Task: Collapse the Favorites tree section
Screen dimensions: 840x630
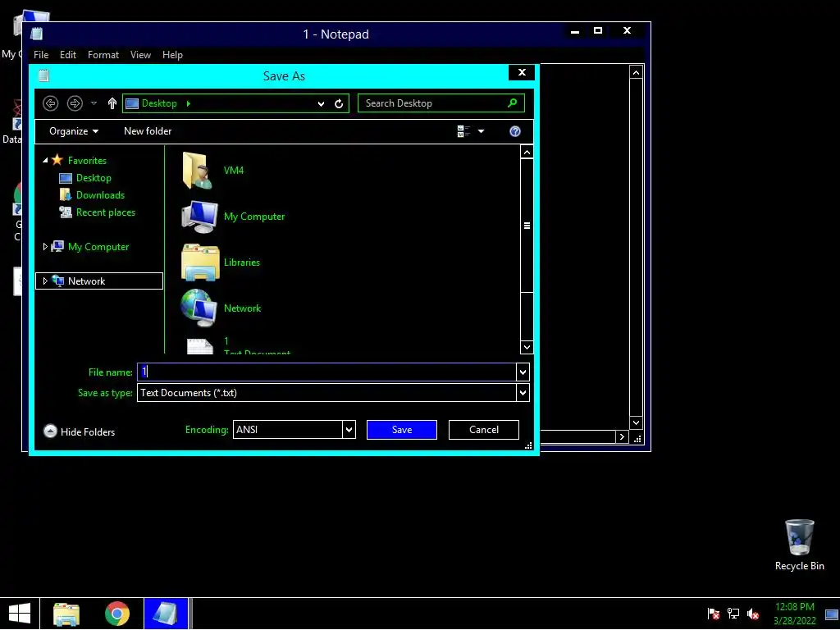Action: 46,160
